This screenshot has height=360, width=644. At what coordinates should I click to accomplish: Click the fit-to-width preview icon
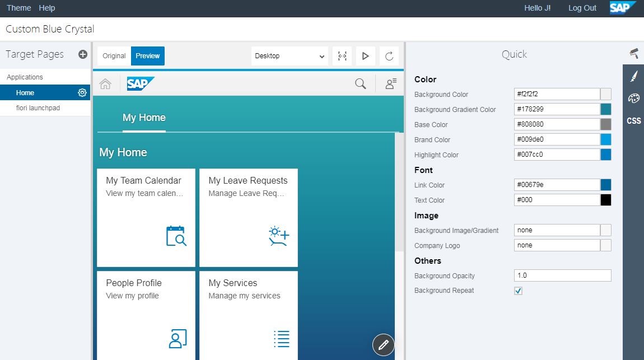[x=342, y=55]
